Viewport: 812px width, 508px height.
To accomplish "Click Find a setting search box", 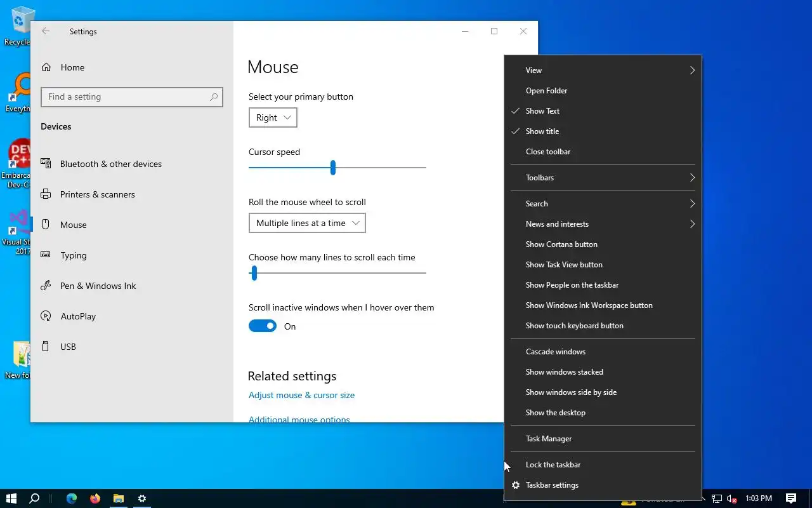I will point(132,97).
